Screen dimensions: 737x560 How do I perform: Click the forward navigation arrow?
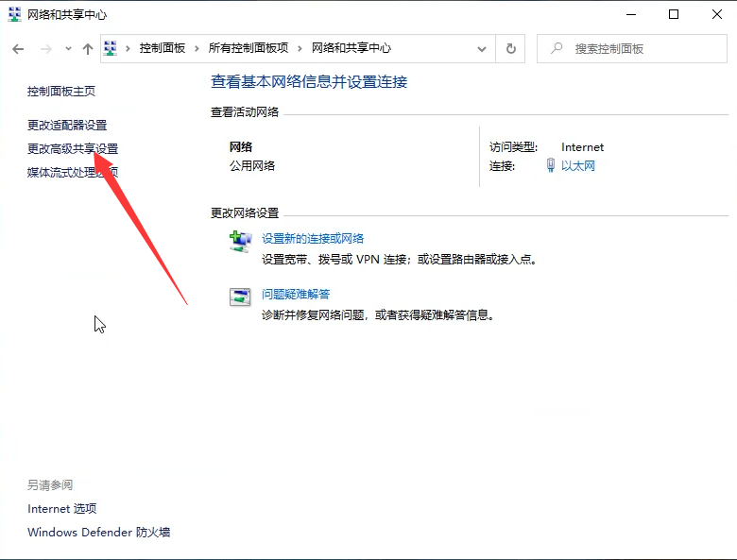click(x=44, y=48)
